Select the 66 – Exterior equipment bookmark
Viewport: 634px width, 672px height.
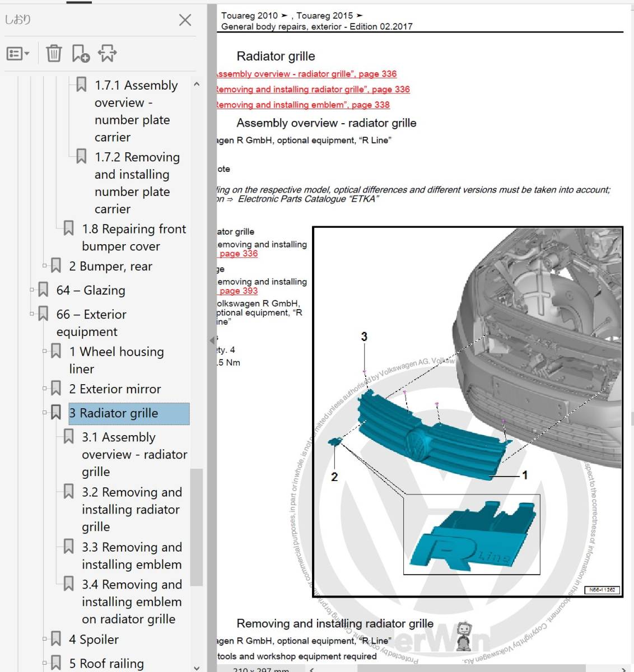pos(91,323)
